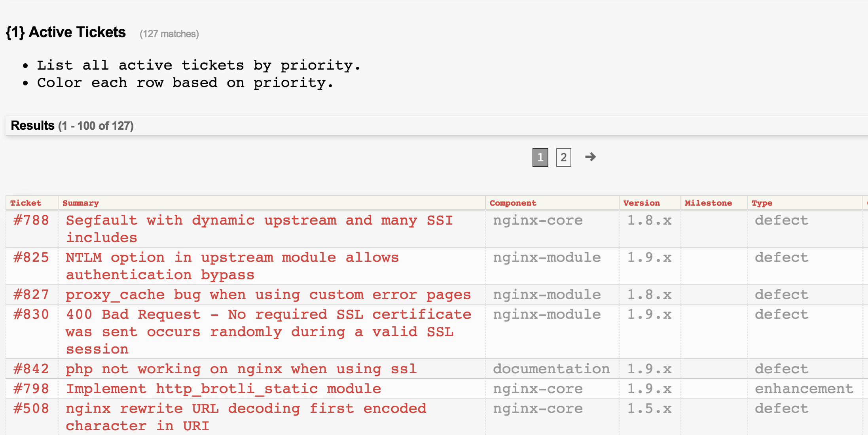Screen dimensions: 868x435
Task: Open php not working on nginx summary
Action: (x=241, y=369)
